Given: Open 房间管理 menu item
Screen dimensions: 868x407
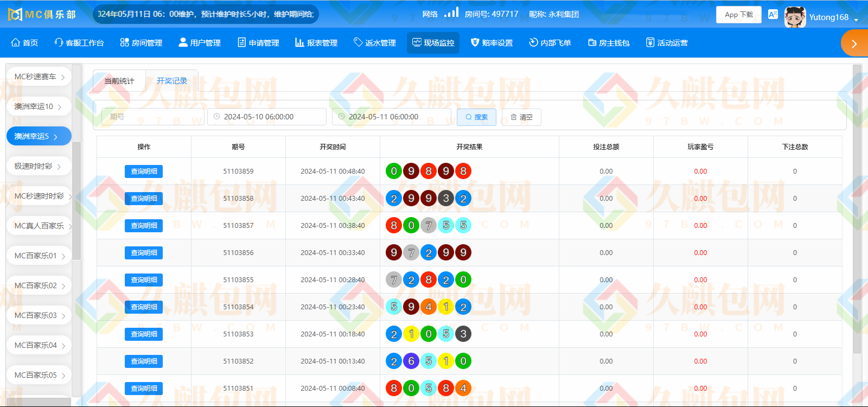Looking at the screenshot, I should 141,43.
